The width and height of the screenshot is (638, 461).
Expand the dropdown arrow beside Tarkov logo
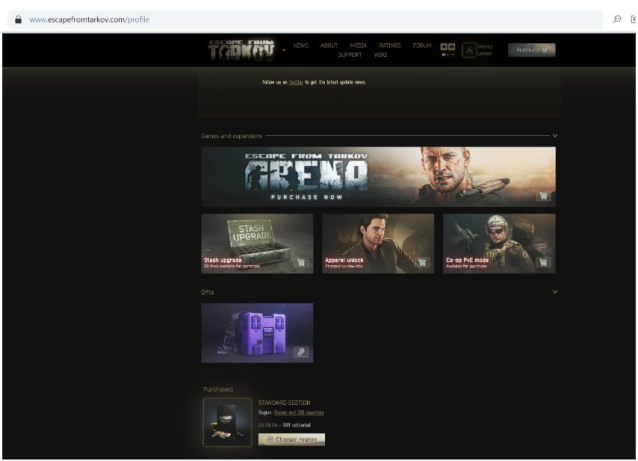coord(284,50)
